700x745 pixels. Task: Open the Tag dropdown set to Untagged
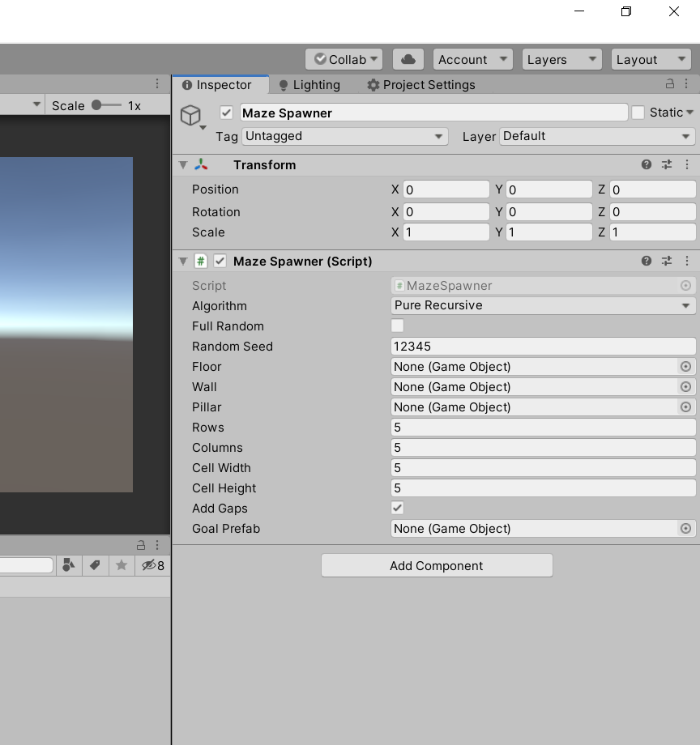pyautogui.click(x=345, y=136)
